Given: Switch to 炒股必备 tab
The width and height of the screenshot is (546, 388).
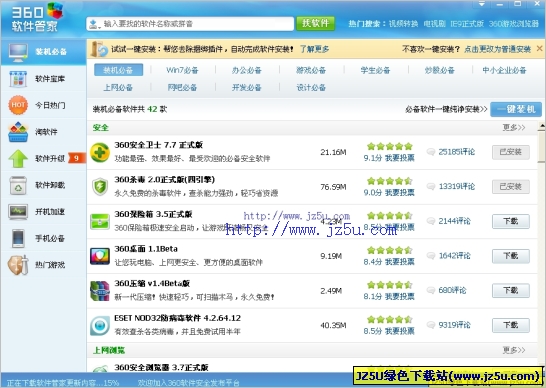Looking at the screenshot, I should click(439, 70).
